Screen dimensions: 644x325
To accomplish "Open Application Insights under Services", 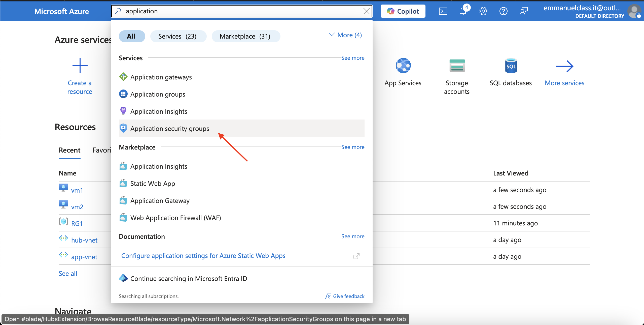I will pyautogui.click(x=242, y=111).
